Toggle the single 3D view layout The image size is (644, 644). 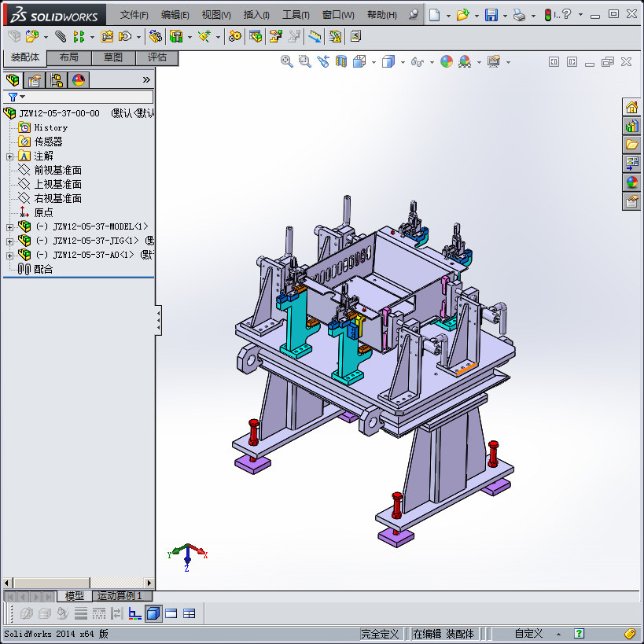tap(153, 613)
